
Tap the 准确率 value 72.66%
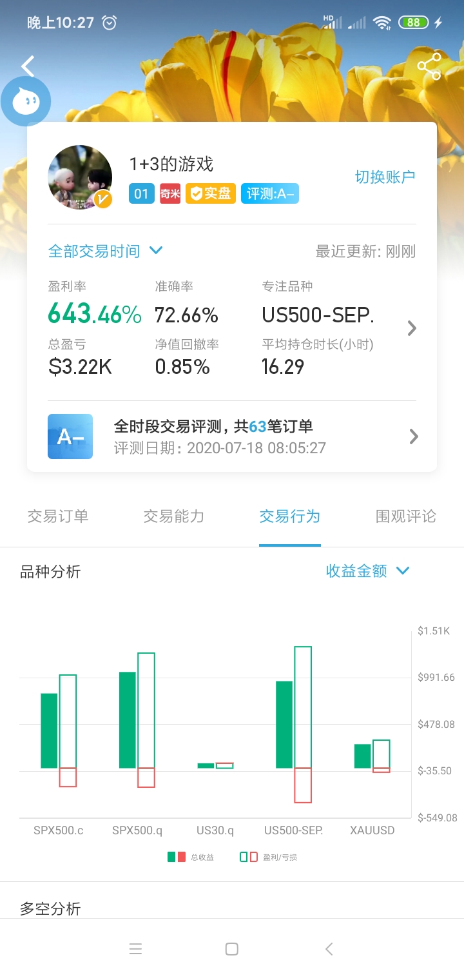click(186, 315)
